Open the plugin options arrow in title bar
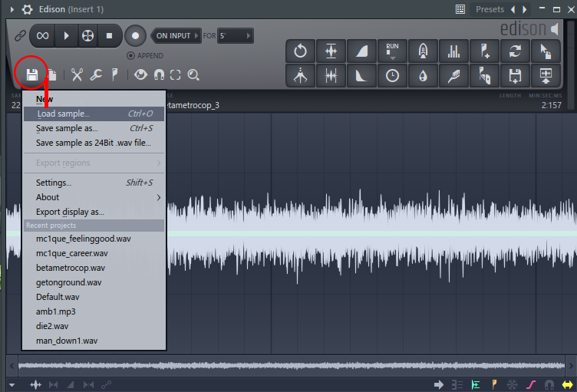Viewport: 577px width, 392px height. click(12, 9)
